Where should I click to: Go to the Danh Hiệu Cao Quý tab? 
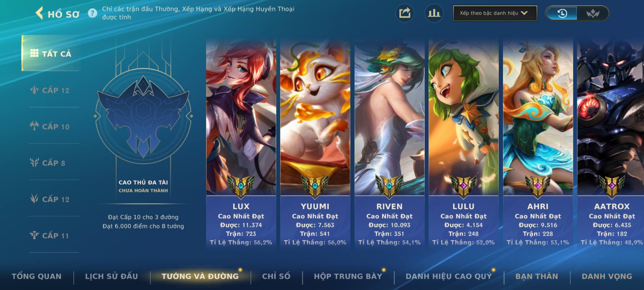(449, 276)
